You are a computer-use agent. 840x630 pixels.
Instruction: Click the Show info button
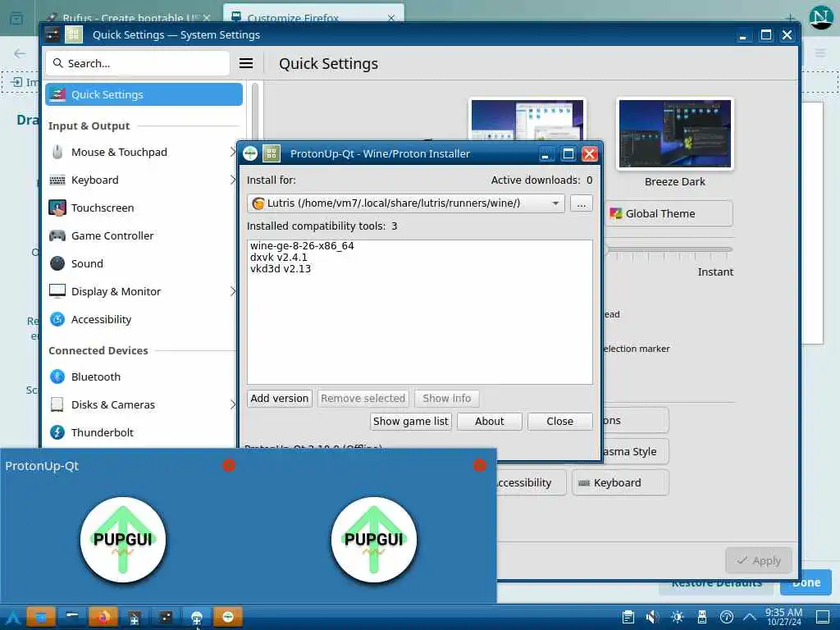pyautogui.click(x=447, y=399)
